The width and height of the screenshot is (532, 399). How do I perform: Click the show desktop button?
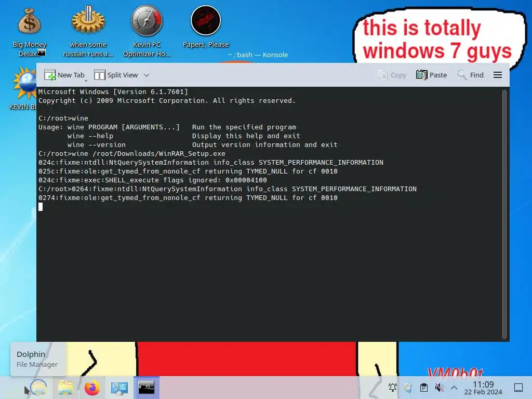point(518,388)
